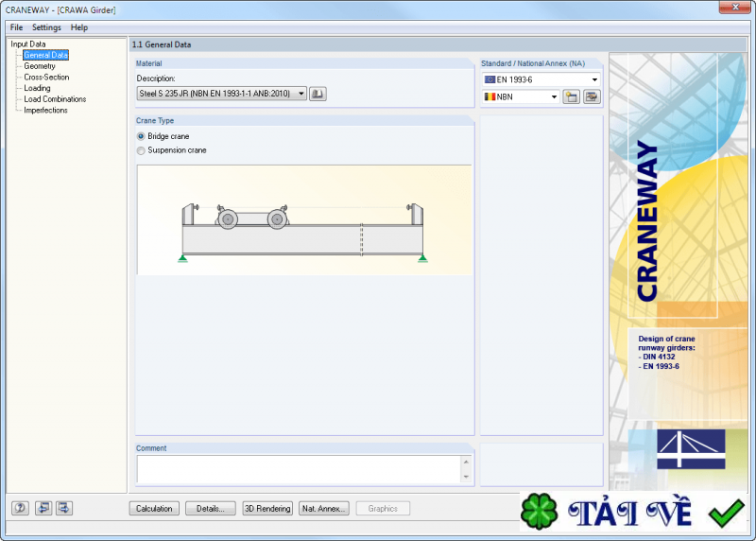Image resolution: width=756 pixels, height=541 pixels.
Task: Click inside the Comment text field
Action: coord(299,469)
